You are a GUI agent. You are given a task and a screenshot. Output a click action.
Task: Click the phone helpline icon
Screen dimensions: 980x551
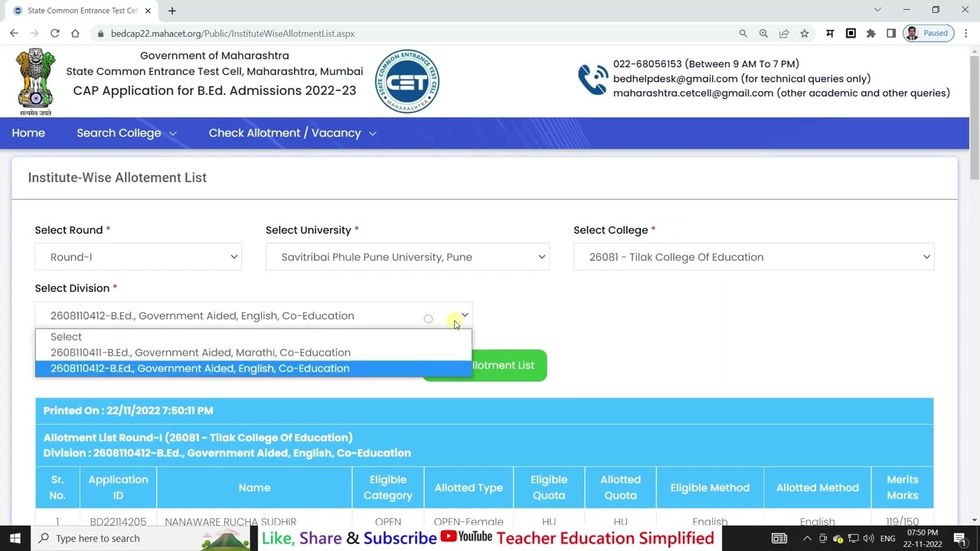coord(593,79)
